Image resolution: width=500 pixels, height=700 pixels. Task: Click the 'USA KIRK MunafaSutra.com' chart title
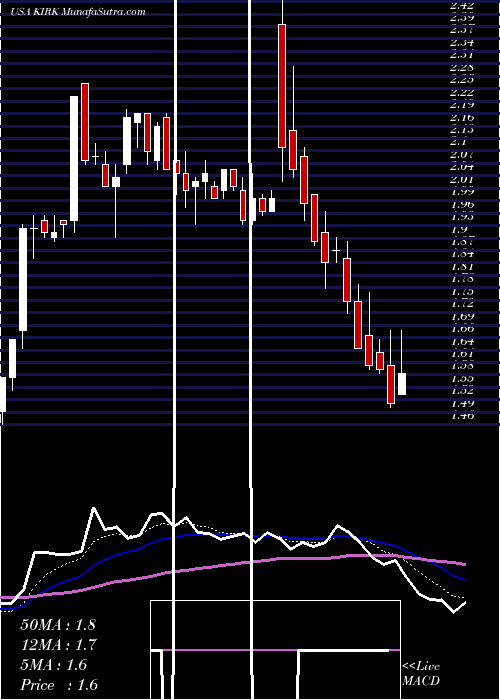coord(78,11)
